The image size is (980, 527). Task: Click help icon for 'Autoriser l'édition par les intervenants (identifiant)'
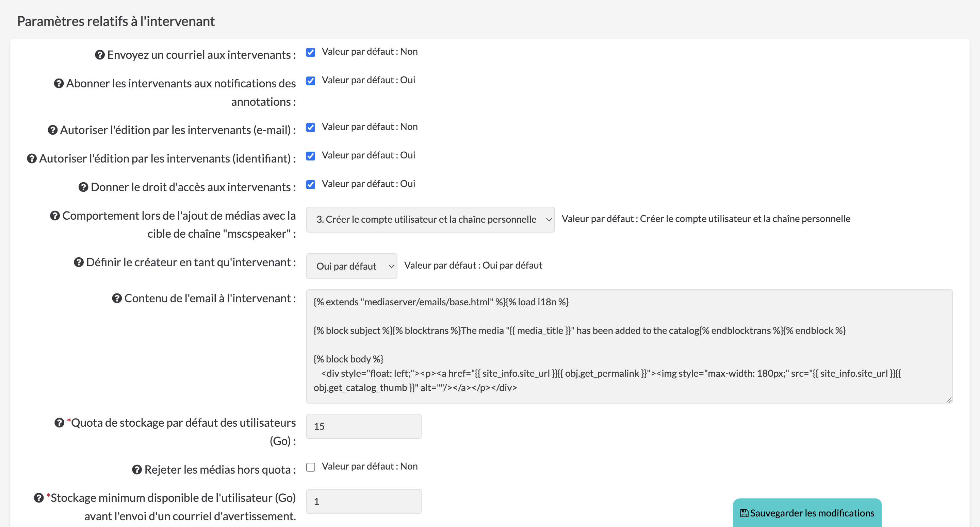[32, 158]
